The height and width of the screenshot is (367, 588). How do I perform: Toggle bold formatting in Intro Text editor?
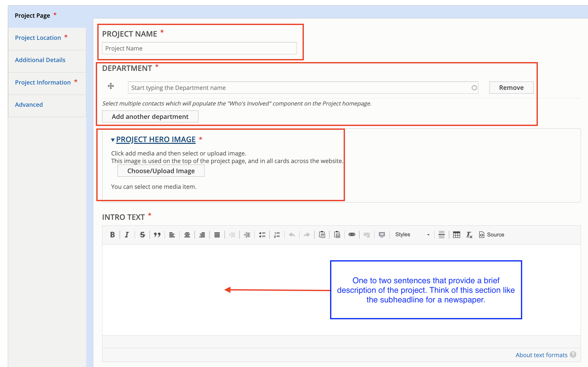112,235
